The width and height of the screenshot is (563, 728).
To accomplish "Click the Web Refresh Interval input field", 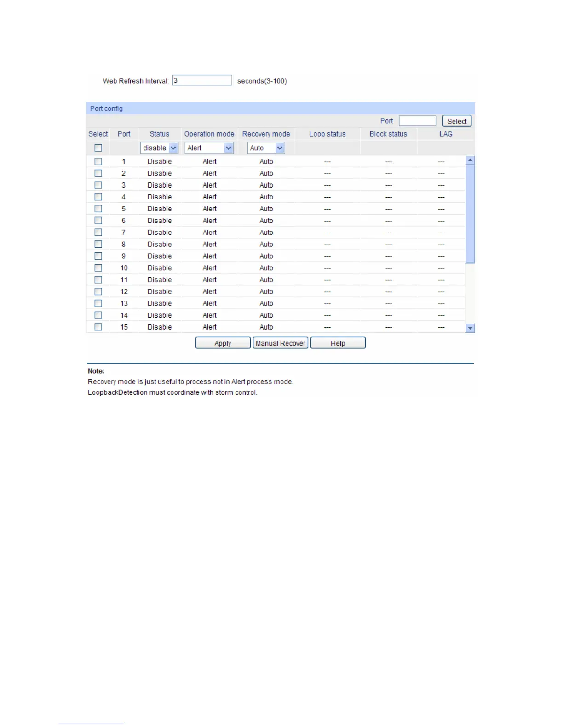I will point(202,80).
